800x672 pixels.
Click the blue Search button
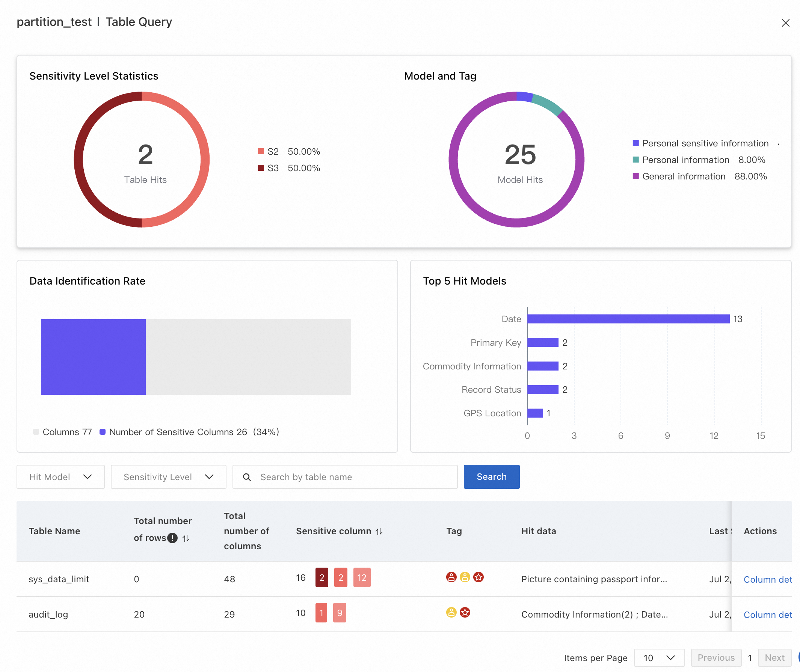[491, 476]
